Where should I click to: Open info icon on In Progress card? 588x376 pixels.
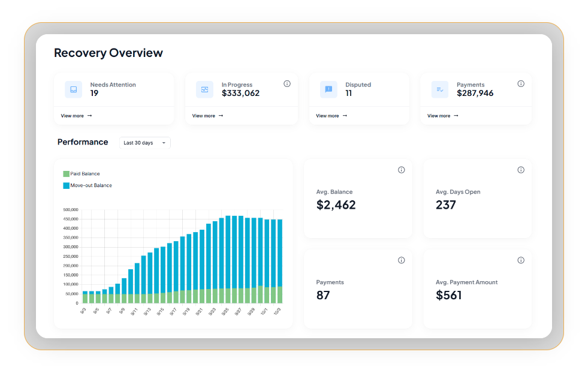pos(287,84)
